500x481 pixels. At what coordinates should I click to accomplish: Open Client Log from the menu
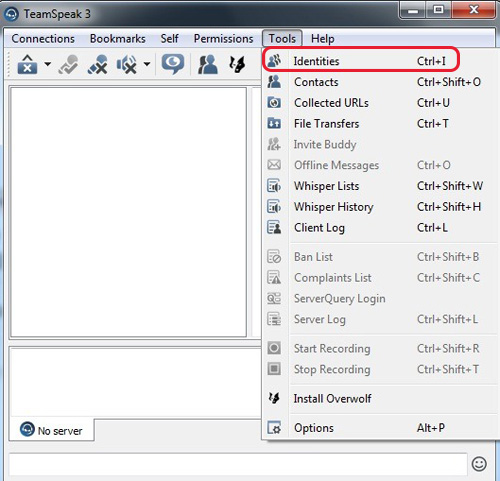point(378,228)
